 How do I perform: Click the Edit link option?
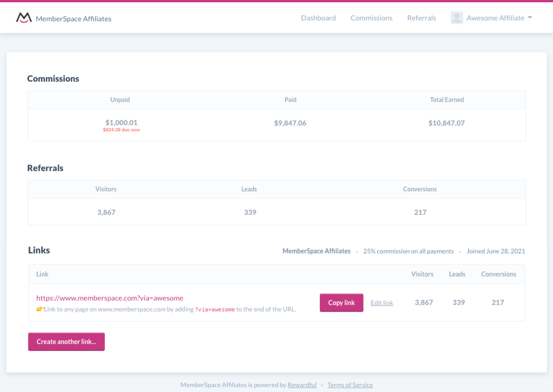tap(382, 303)
